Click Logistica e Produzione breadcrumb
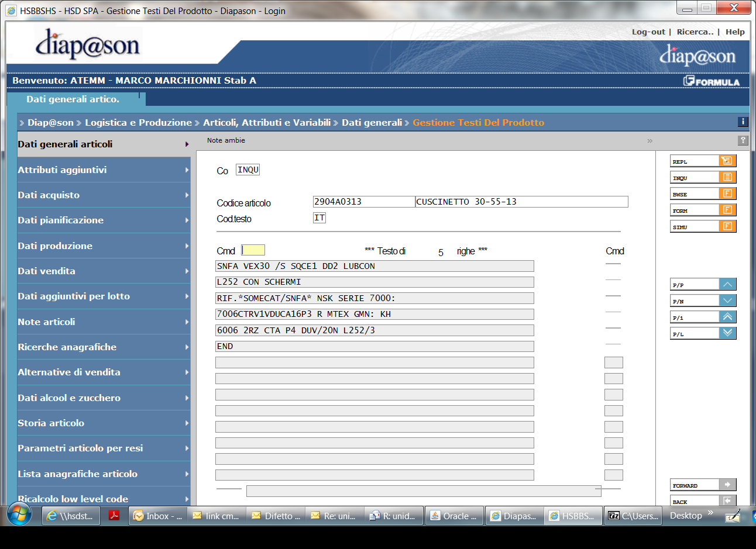Screen dimensions: 756x549 (138, 122)
